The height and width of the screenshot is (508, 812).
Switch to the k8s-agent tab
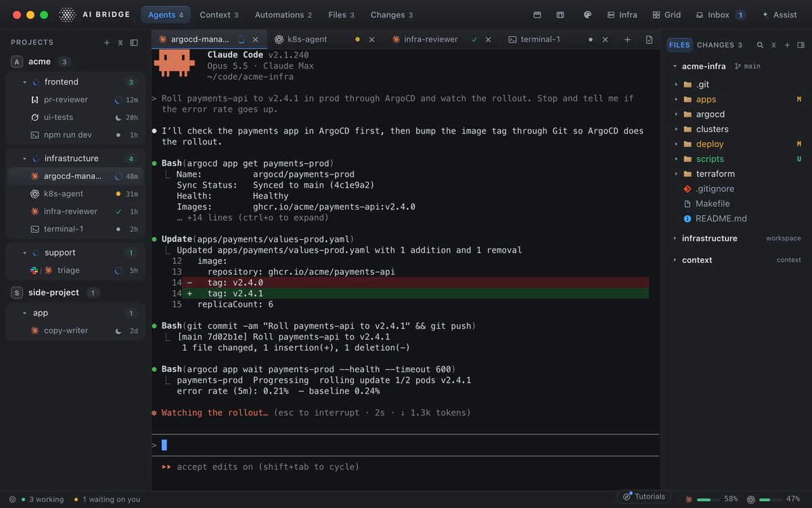308,40
